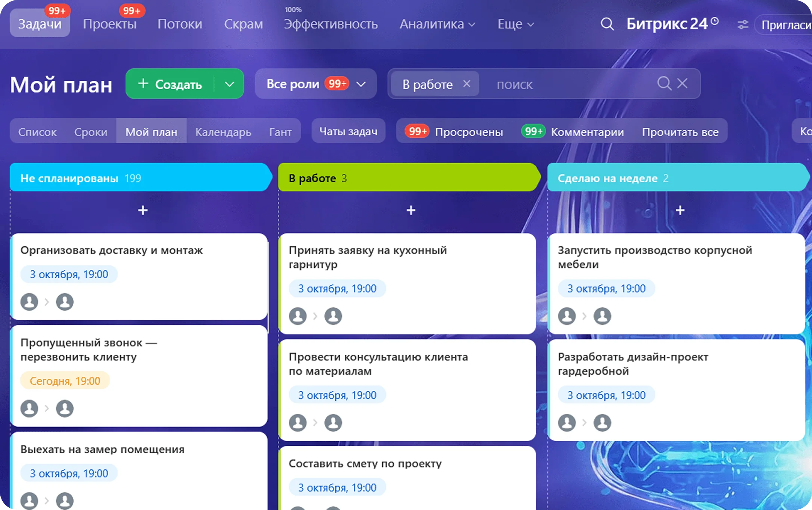The width and height of the screenshot is (812, 510).
Task: Expand the Создать button dropdown arrow
Action: click(229, 84)
